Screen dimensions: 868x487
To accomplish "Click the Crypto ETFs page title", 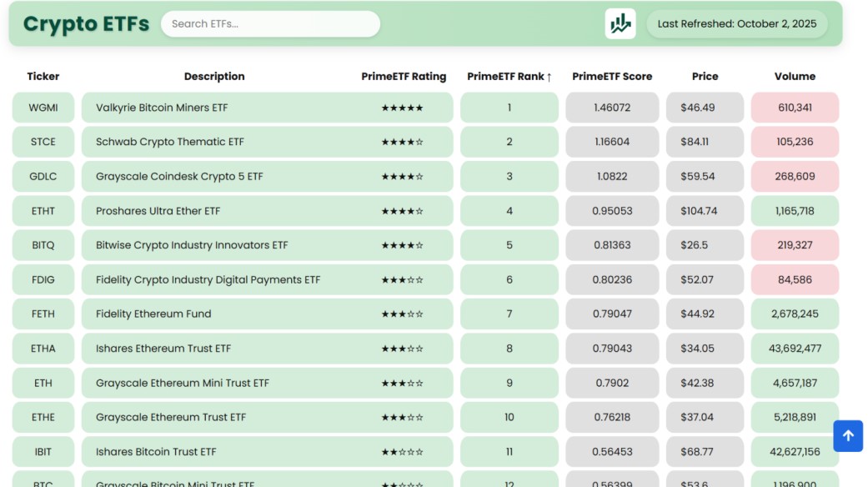I will coord(86,24).
